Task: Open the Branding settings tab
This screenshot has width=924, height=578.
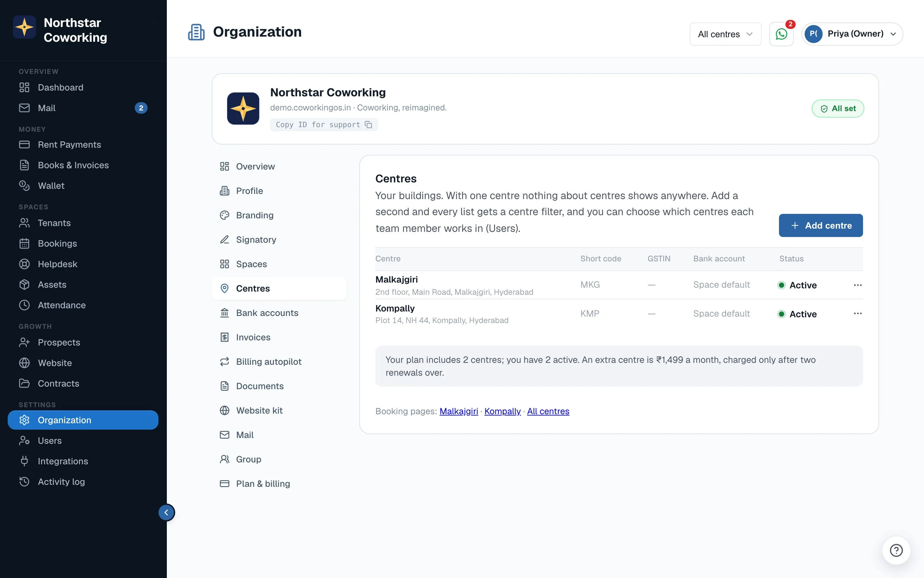Action: pyautogui.click(x=279, y=215)
